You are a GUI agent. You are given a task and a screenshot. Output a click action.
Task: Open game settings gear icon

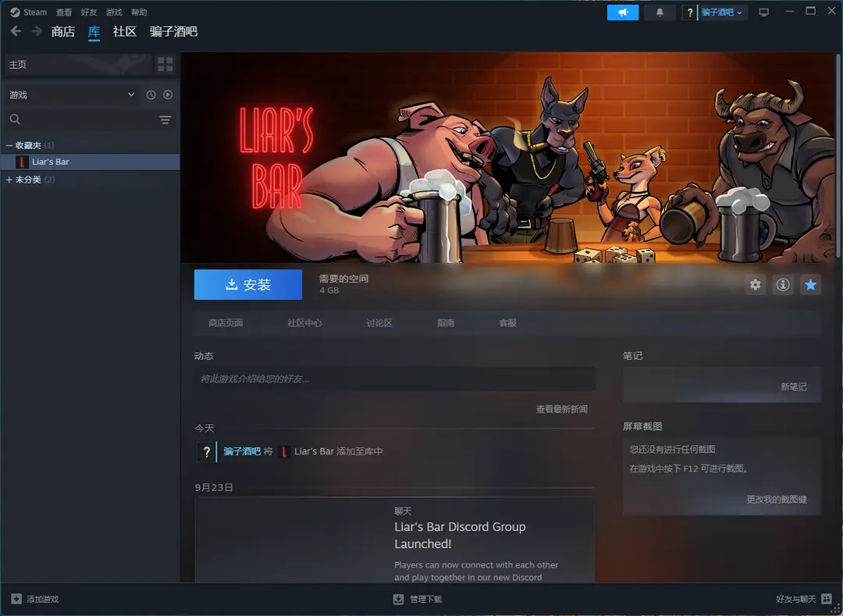pyautogui.click(x=756, y=284)
